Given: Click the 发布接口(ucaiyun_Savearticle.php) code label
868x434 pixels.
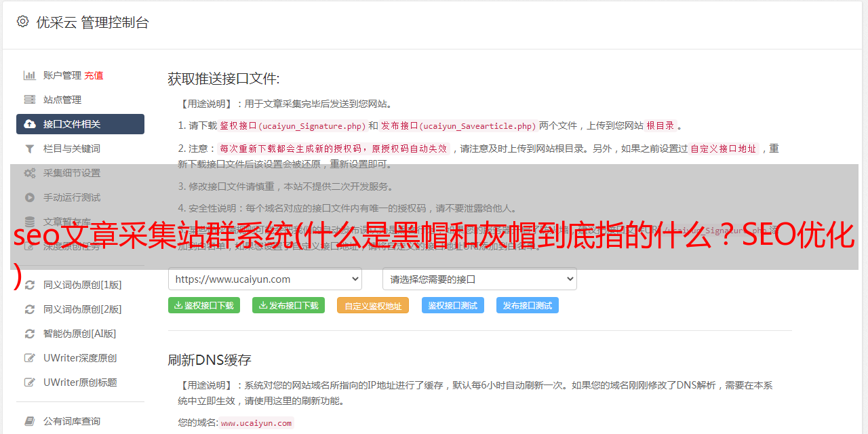Looking at the screenshot, I should [x=458, y=125].
